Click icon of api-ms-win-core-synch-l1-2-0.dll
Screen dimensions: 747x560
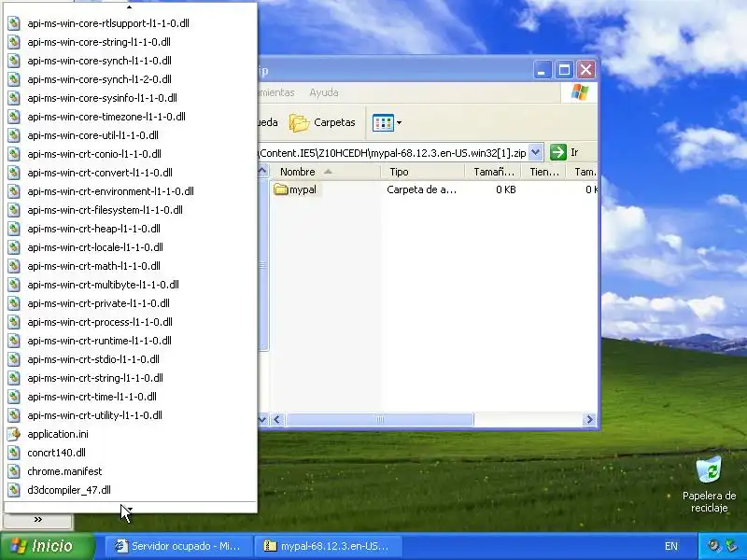pos(14,79)
